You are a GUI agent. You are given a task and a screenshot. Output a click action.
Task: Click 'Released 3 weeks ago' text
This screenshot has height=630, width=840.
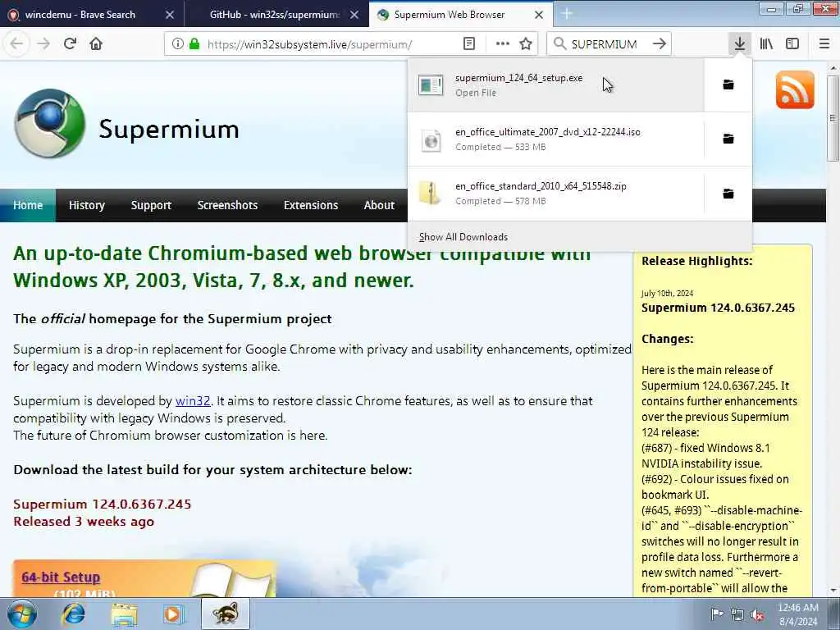click(84, 521)
